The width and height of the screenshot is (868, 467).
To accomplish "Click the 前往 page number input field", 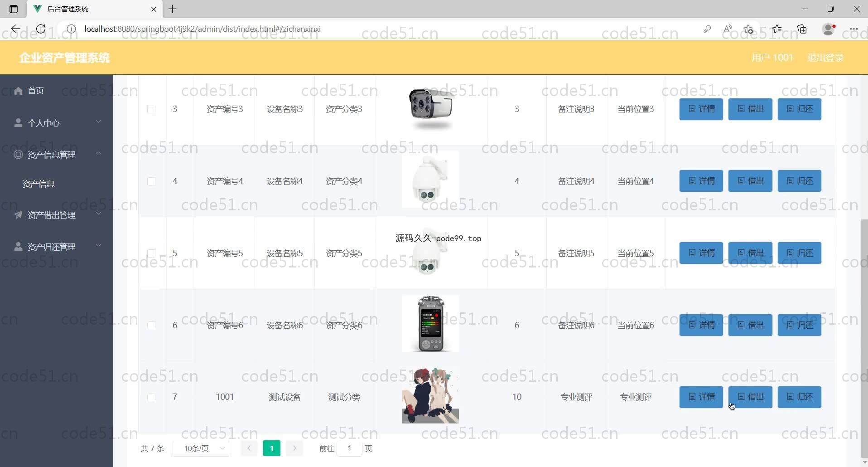I will (x=349, y=448).
